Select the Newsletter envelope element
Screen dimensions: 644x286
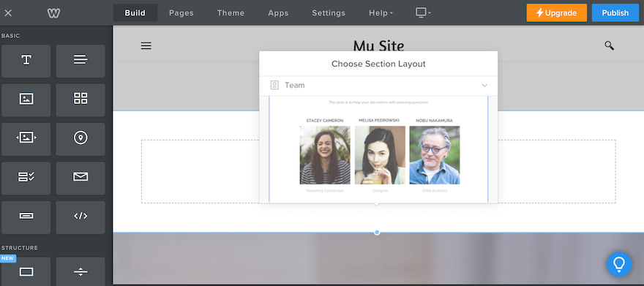click(x=80, y=178)
